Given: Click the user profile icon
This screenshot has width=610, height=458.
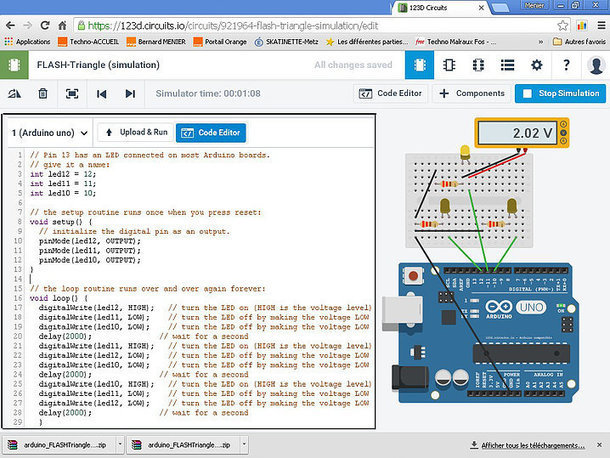Looking at the screenshot, I should [x=595, y=65].
